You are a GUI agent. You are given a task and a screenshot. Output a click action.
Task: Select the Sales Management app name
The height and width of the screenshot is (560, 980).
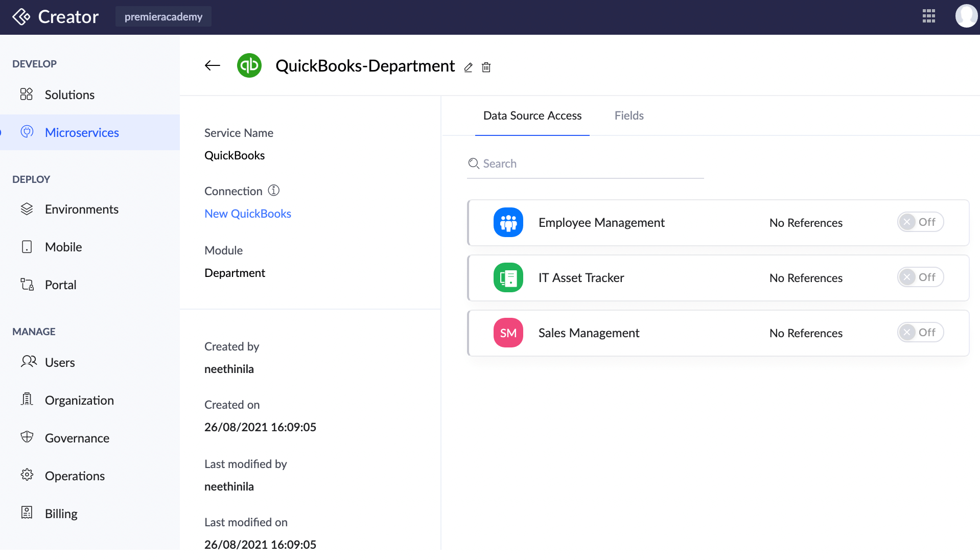589,333
